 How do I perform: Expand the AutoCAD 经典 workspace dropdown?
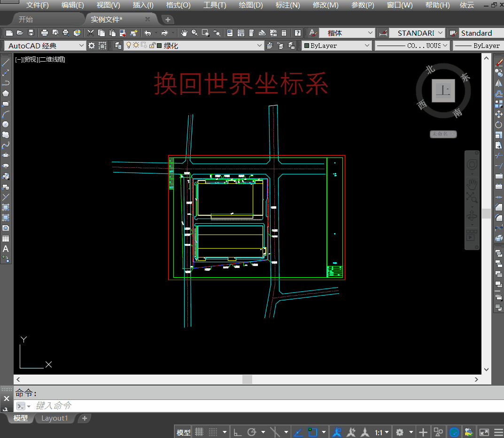(x=81, y=46)
